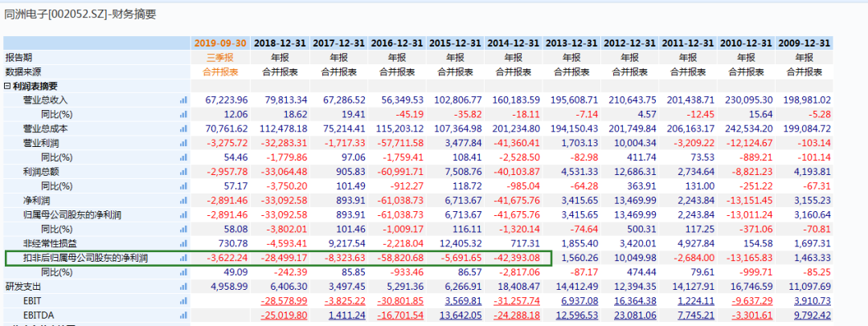
Task: Collapse the 利润表摘要 section
Action: tap(7, 86)
